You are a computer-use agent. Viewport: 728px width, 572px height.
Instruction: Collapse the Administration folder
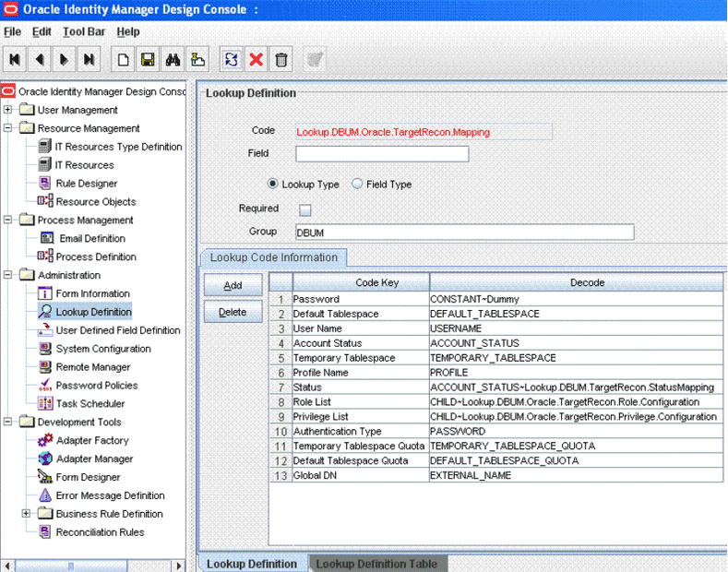click(8, 275)
